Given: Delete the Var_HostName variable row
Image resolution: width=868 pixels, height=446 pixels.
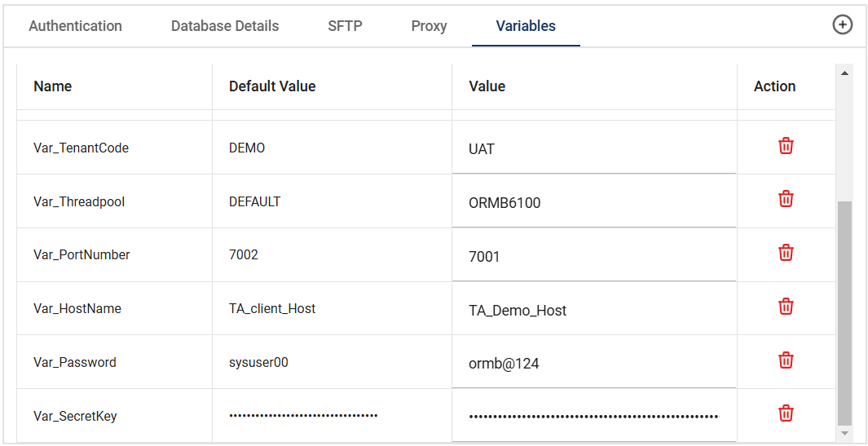Looking at the screenshot, I should coord(786,307).
